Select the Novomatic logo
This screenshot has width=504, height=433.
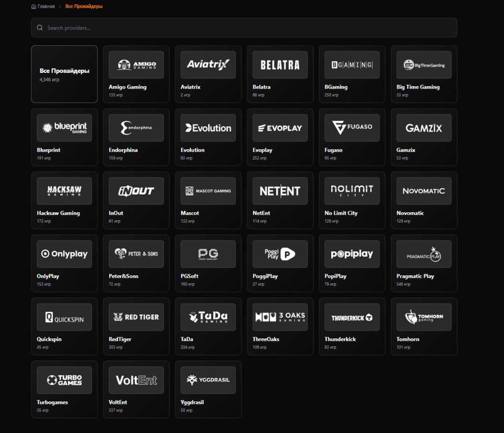point(424,191)
